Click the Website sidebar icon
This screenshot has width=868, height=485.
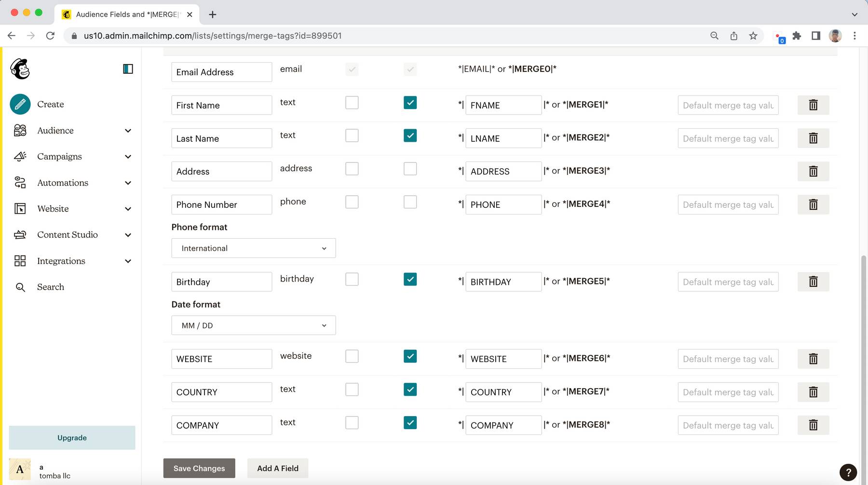click(20, 208)
